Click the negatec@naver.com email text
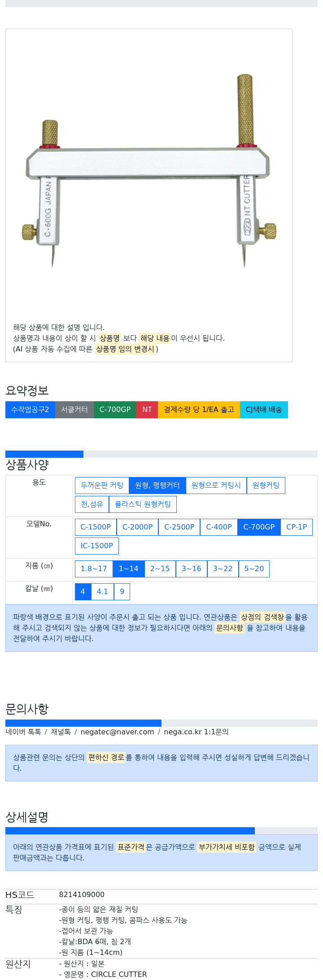323x980 pixels. click(x=117, y=732)
